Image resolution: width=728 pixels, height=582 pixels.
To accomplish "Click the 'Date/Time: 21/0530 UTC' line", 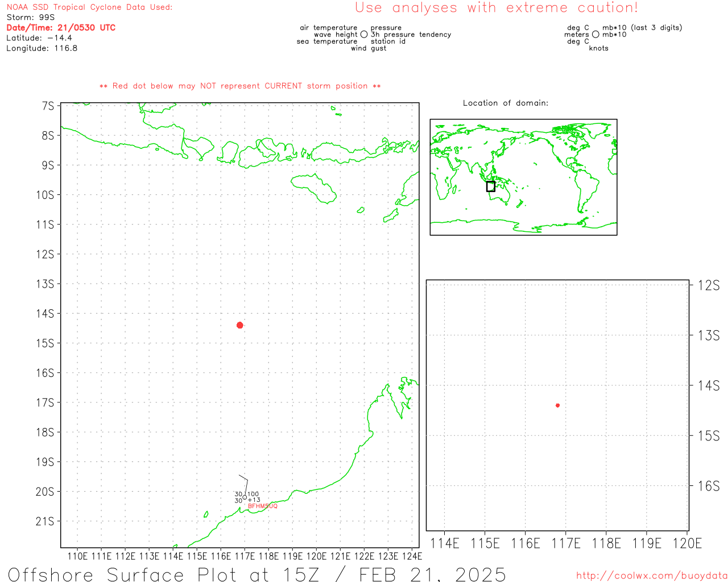I will [x=61, y=28].
